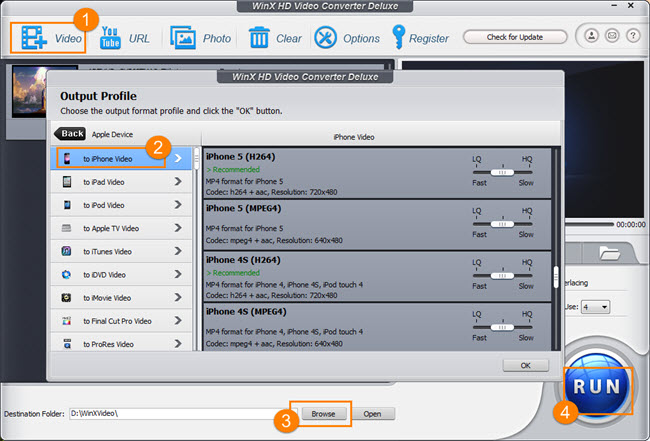The image size is (650, 441).
Task: Click the help question mark icon
Action: click(x=633, y=36)
